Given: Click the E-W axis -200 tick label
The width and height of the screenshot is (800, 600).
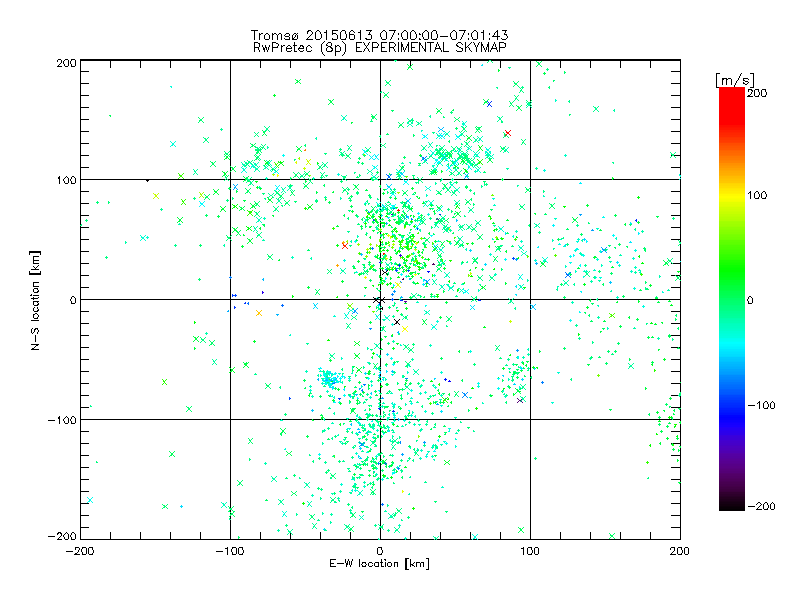Looking at the screenshot, I should (80, 551).
